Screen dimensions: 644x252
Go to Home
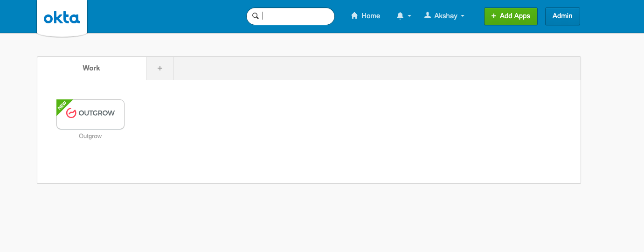(366, 16)
